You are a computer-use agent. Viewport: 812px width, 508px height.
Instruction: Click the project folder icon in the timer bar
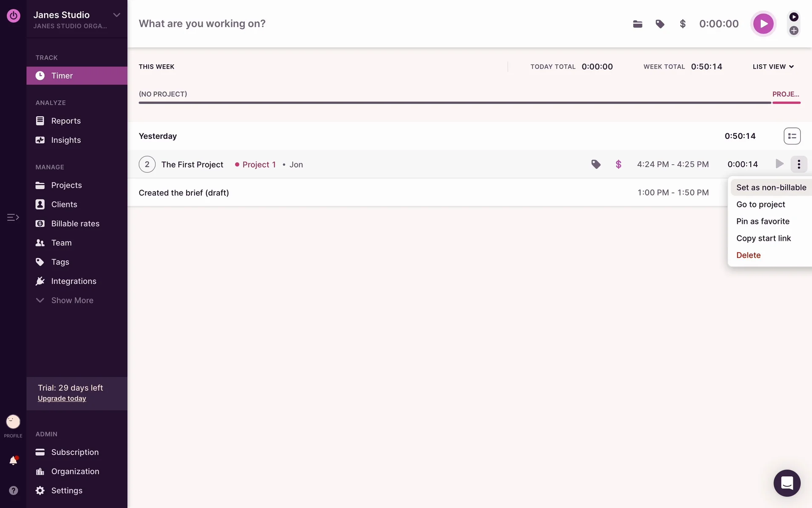click(637, 24)
